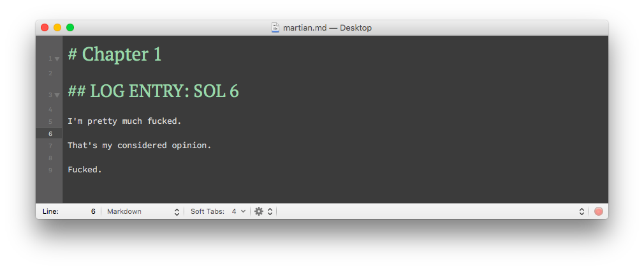Collapse the Chapter 1 heading fold triangle
The height and width of the screenshot is (270, 644).
click(x=57, y=59)
